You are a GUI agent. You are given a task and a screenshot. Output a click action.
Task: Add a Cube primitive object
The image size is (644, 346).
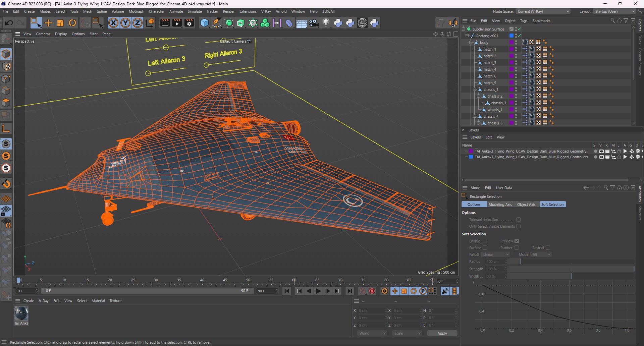(x=204, y=23)
